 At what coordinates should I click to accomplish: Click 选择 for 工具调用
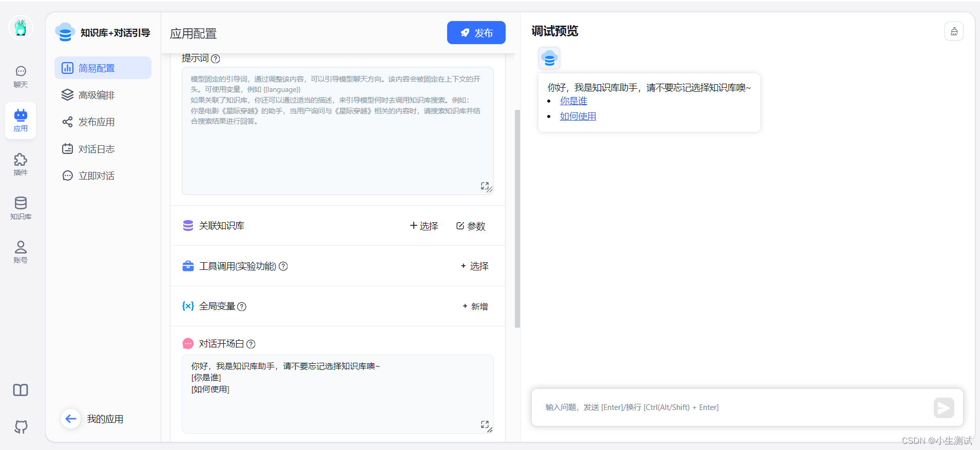pos(475,266)
